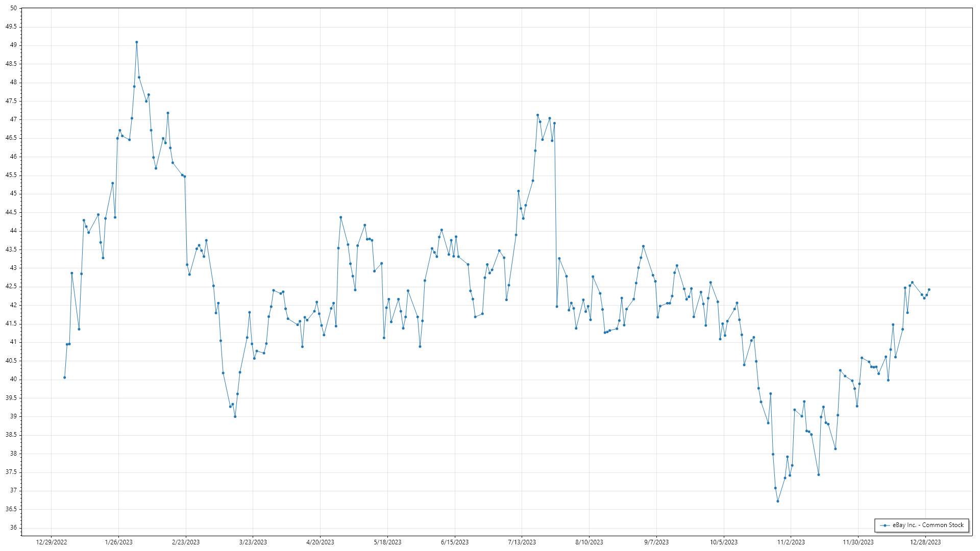
Task: Click the 7/13/2023 x-axis date label
Action: point(522,542)
